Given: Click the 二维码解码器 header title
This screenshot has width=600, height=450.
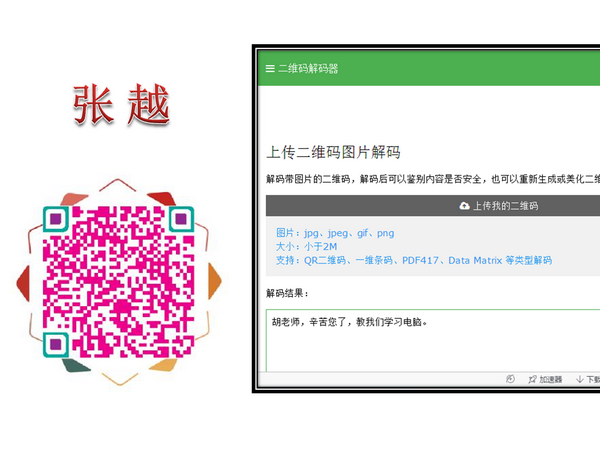Looking at the screenshot, I should (308, 68).
